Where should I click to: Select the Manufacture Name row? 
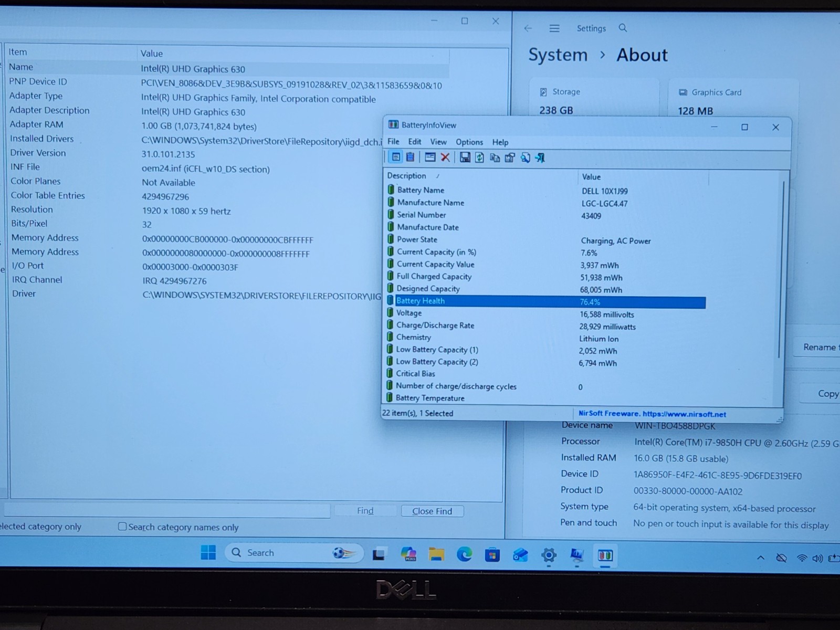click(546, 203)
